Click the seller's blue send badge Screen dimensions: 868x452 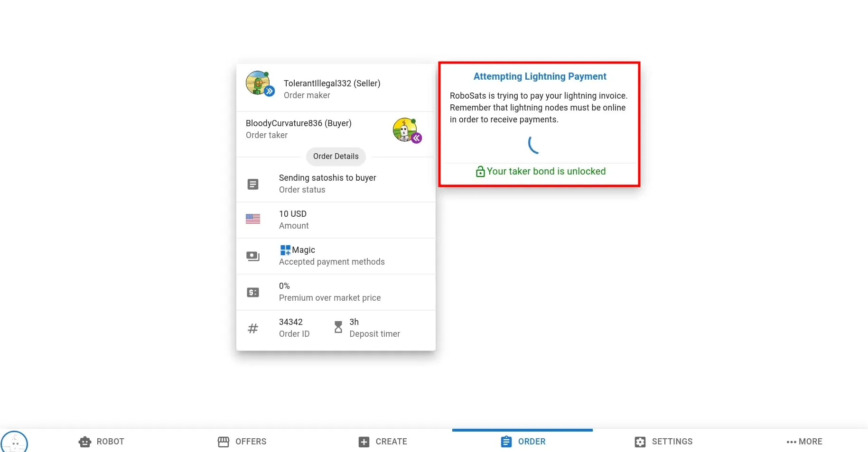coord(270,91)
